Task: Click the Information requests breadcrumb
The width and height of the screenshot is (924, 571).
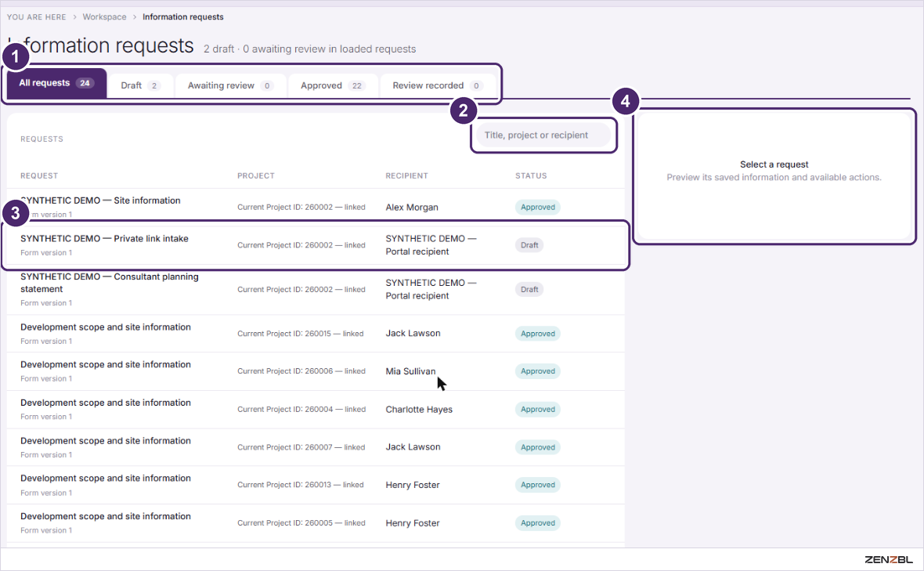Action: point(182,17)
